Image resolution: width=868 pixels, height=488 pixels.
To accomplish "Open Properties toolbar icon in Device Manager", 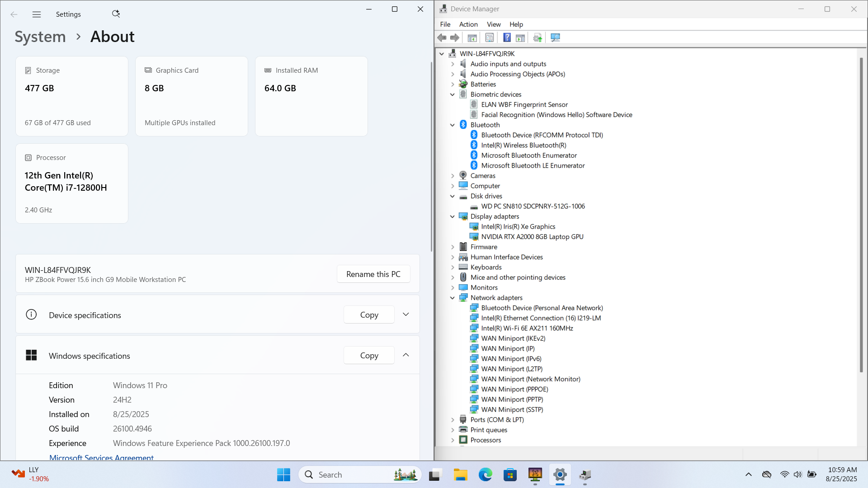I will click(490, 38).
